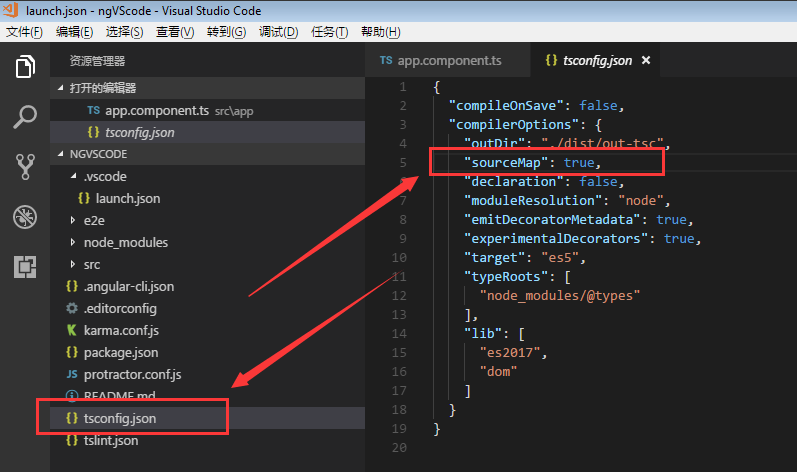Screen dimensions: 797x472
Task: Open tslint.json file
Action: pos(207,440)
